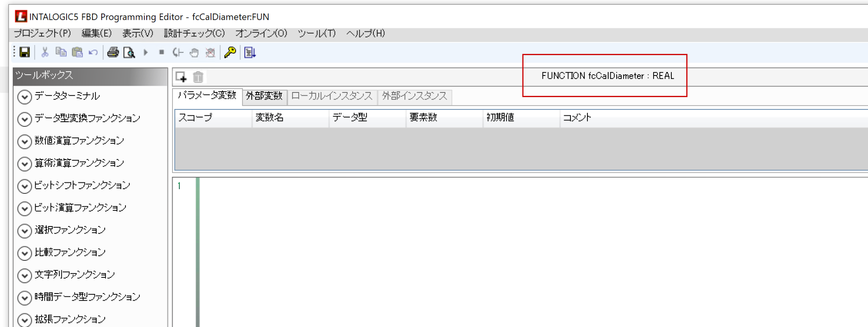Click the yellow key icon
Screen dimensions: 868x327
coord(230,52)
